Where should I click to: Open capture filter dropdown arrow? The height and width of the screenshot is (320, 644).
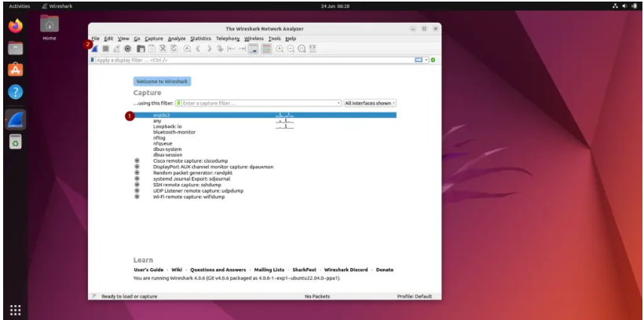(338, 103)
